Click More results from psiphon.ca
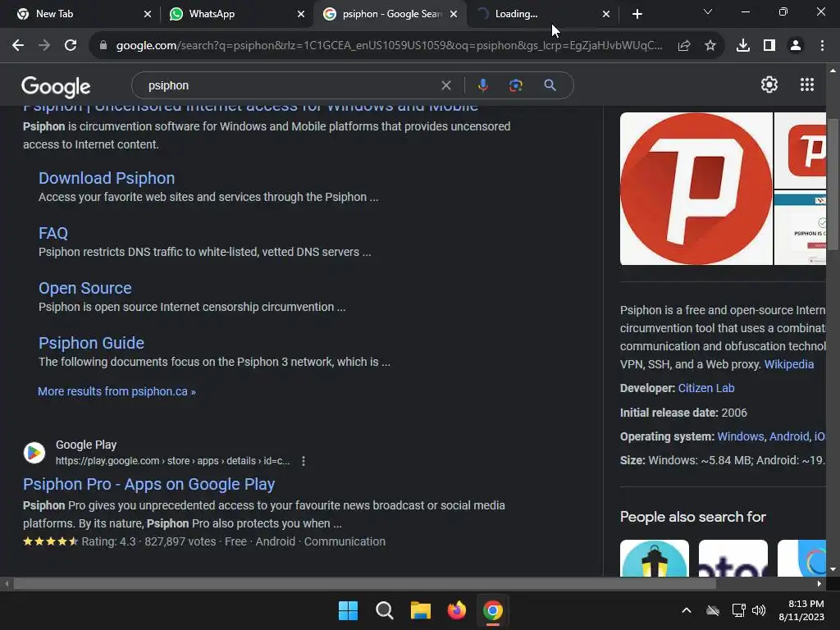 click(x=116, y=391)
